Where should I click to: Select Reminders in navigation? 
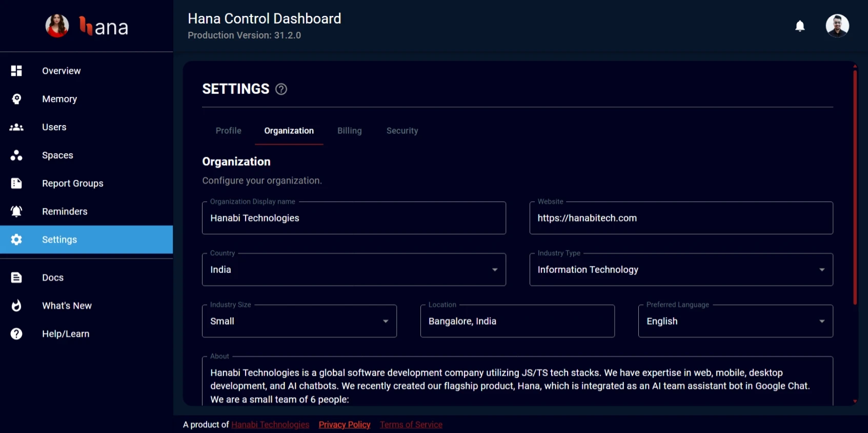(86, 211)
